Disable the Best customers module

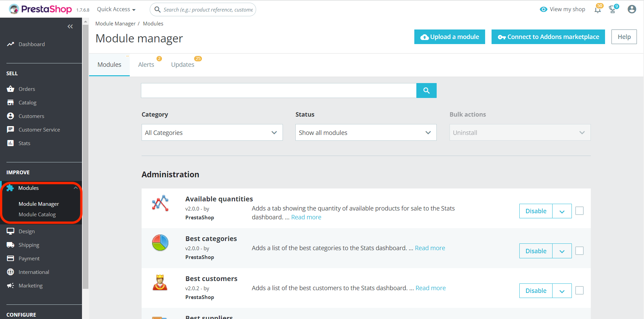536,291
